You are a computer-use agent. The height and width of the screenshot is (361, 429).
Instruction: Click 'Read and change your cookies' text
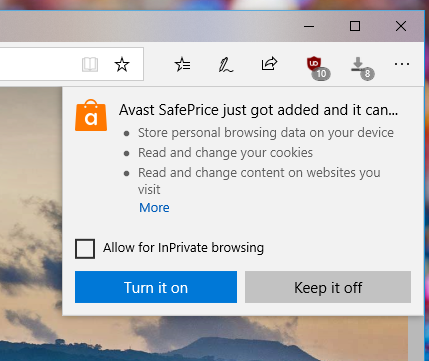coord(225,153)
